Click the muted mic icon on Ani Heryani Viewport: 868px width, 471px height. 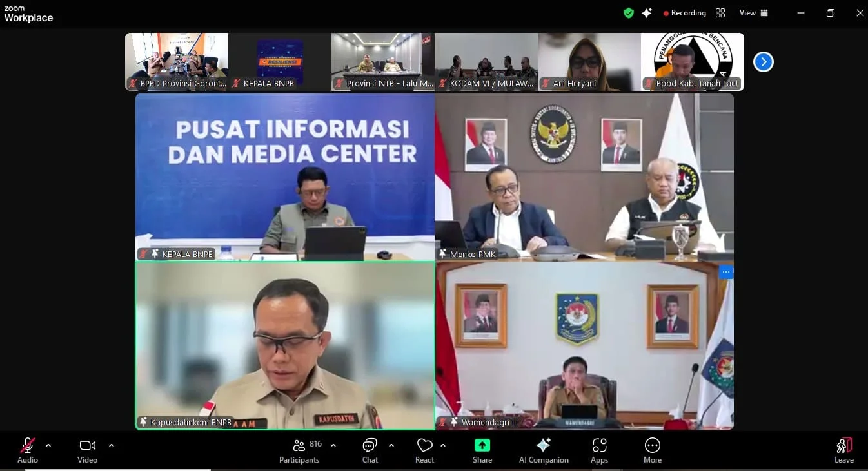(546, 83)
